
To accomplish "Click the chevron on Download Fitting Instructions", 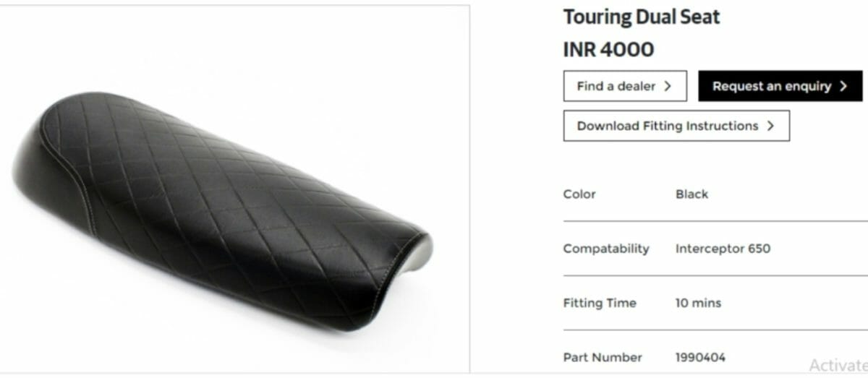I will pos(770,126).
